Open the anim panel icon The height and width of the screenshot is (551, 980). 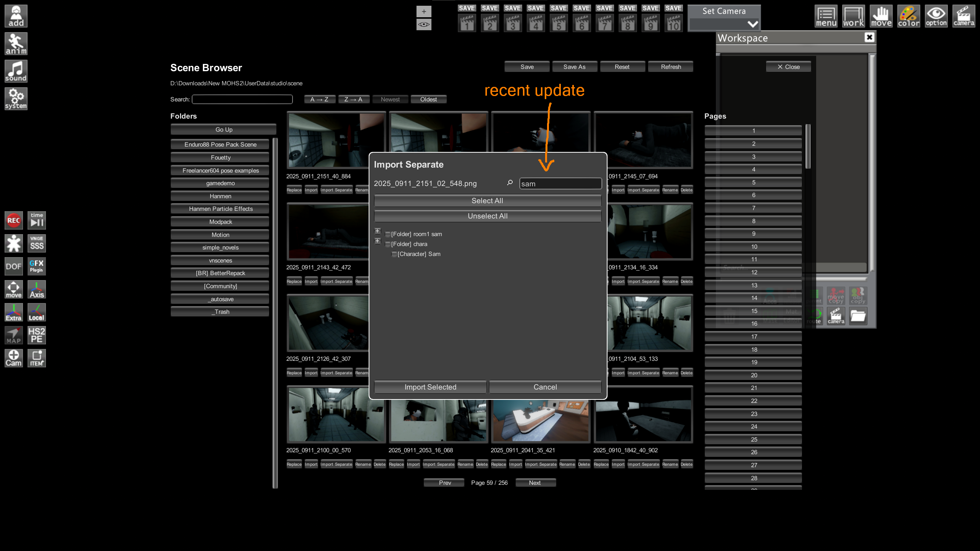16,44
